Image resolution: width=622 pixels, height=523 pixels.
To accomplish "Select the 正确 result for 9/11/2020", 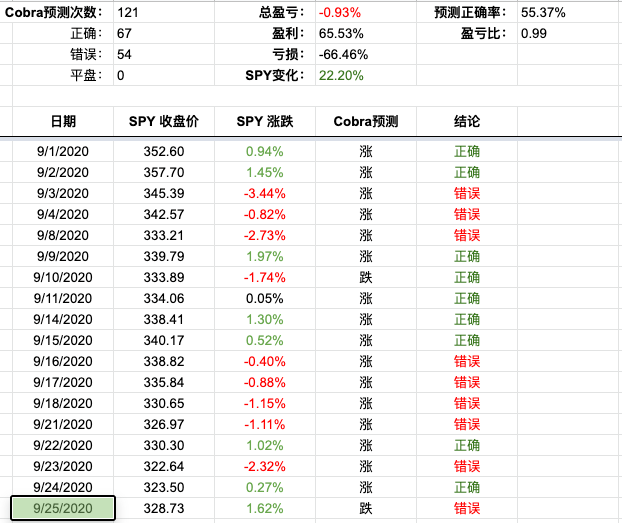I will [467, 298].
